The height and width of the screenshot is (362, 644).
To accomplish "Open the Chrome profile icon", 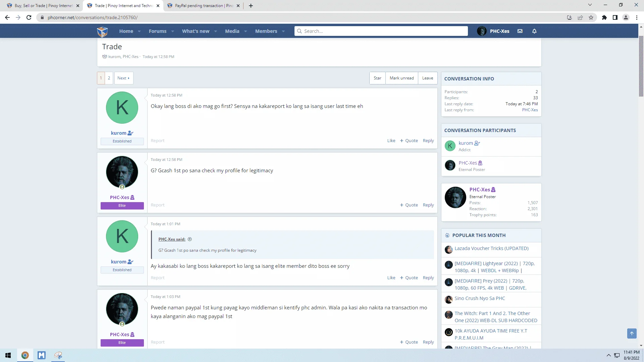I will click(x=626, y=17).
